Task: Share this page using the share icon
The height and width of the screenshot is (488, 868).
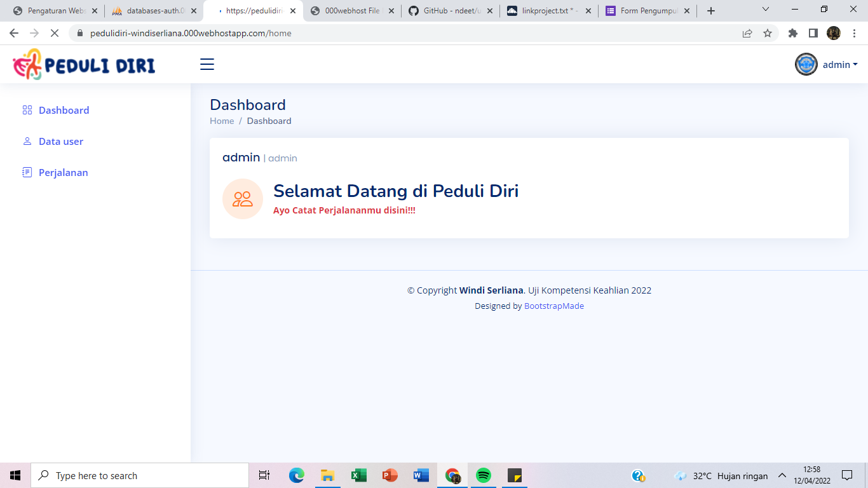Action: coord(747,33)
